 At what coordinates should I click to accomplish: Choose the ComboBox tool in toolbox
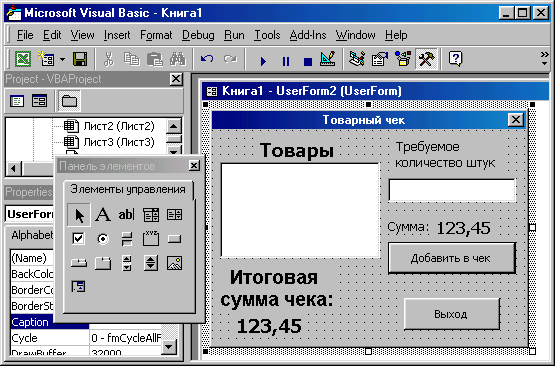[151, 215]
